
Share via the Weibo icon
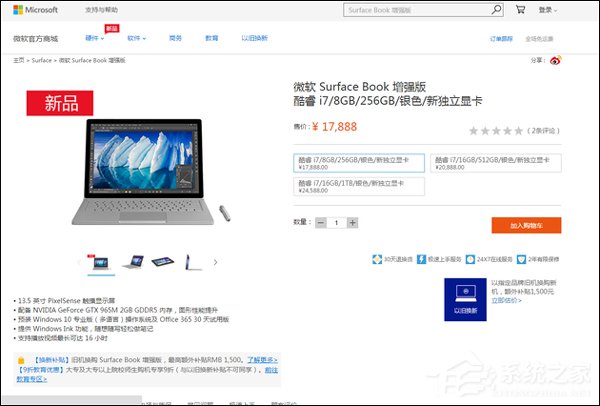point(556,60)
